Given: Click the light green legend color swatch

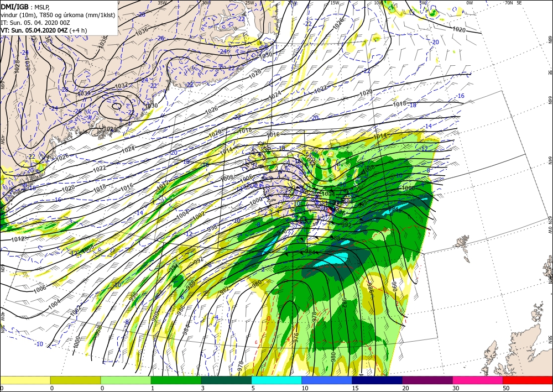Looking at the screenshot, I should point(126,380).
